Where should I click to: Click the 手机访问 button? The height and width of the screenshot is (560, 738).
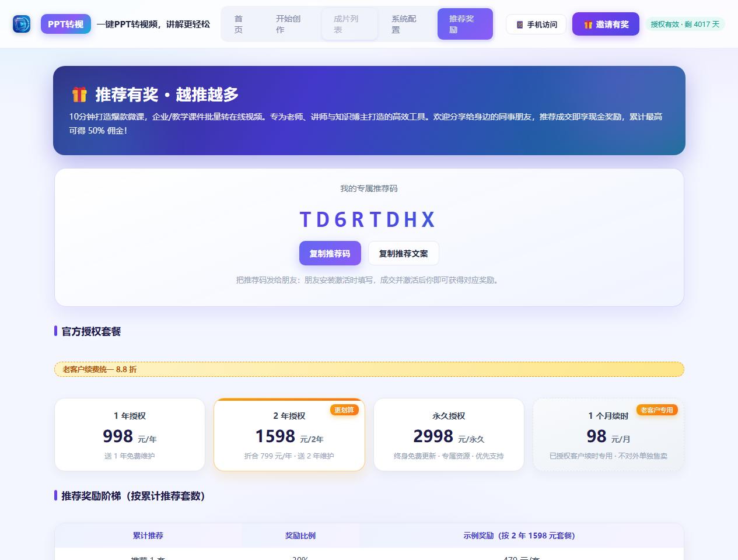[x=536, y=24]
